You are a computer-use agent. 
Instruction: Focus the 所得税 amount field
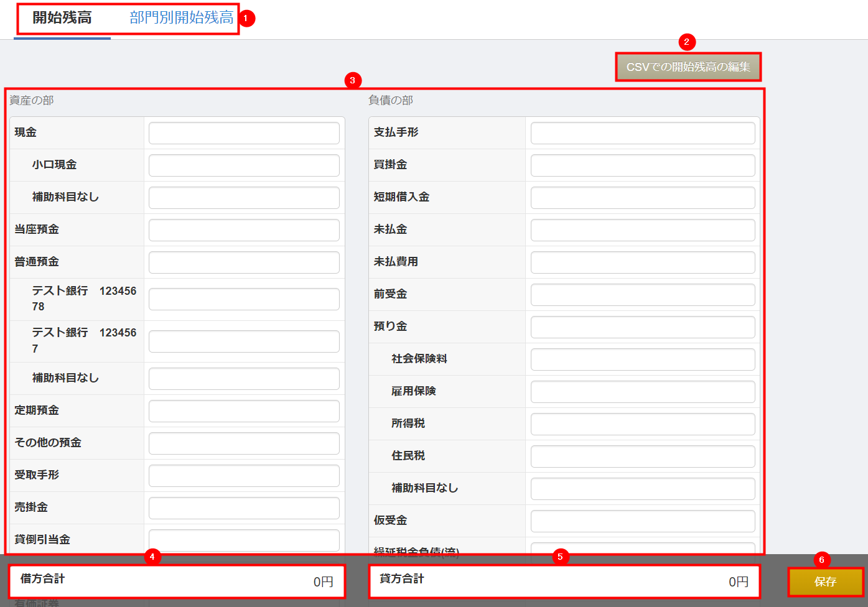643,424
